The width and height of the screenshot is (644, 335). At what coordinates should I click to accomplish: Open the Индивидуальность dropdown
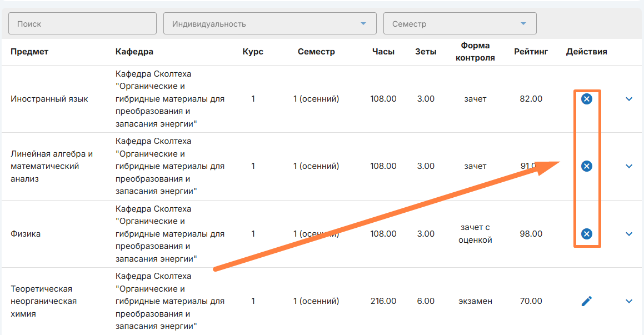pos(269,24)
